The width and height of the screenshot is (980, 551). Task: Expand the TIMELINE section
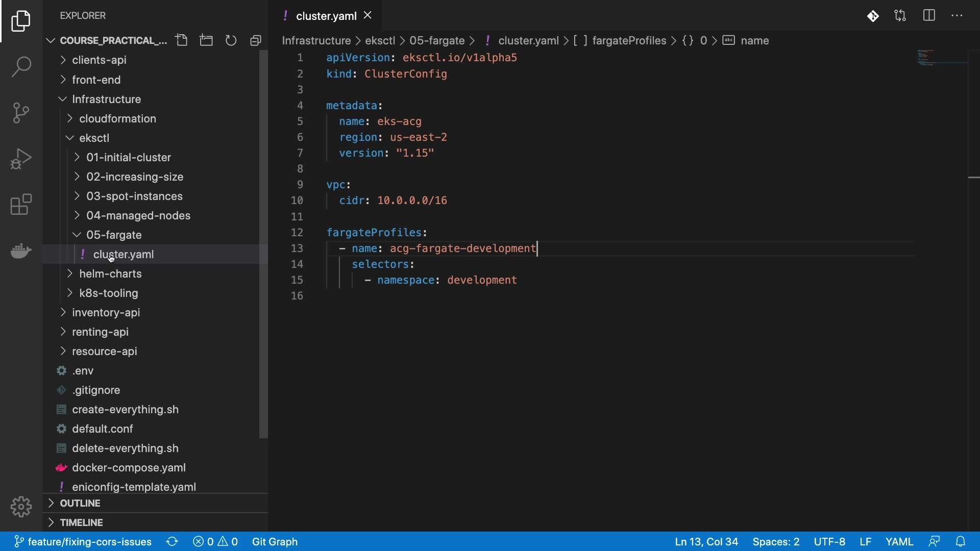81,522
